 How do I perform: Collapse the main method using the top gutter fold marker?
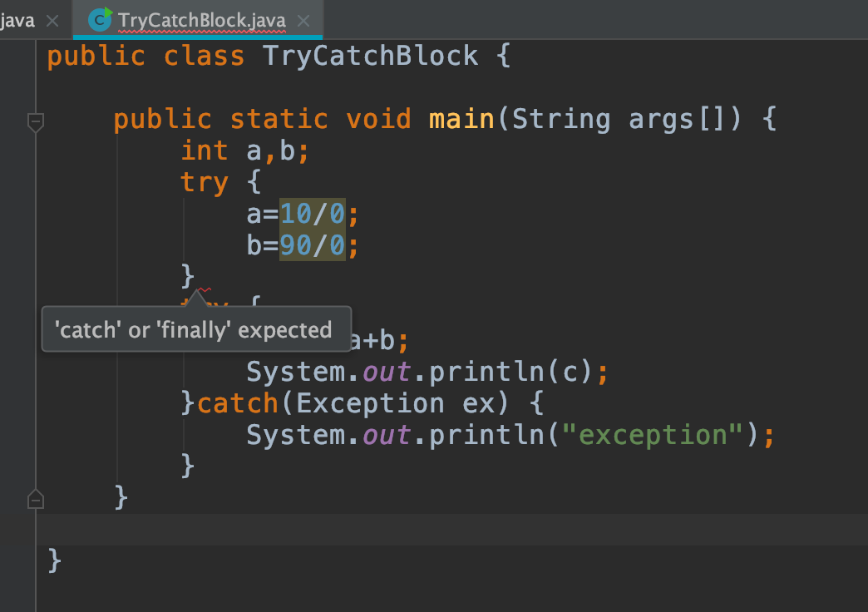pyautogui.click(x=35, y=121)
